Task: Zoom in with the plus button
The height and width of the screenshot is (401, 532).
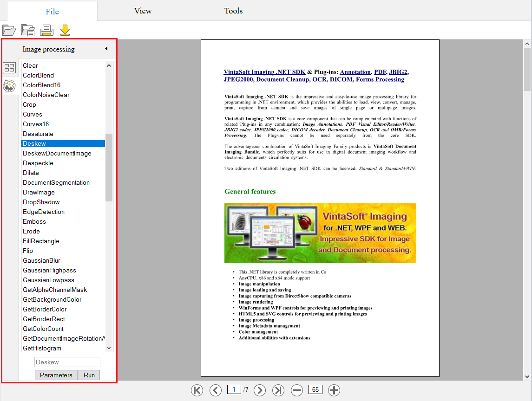Action: click(x=334, y=390)
